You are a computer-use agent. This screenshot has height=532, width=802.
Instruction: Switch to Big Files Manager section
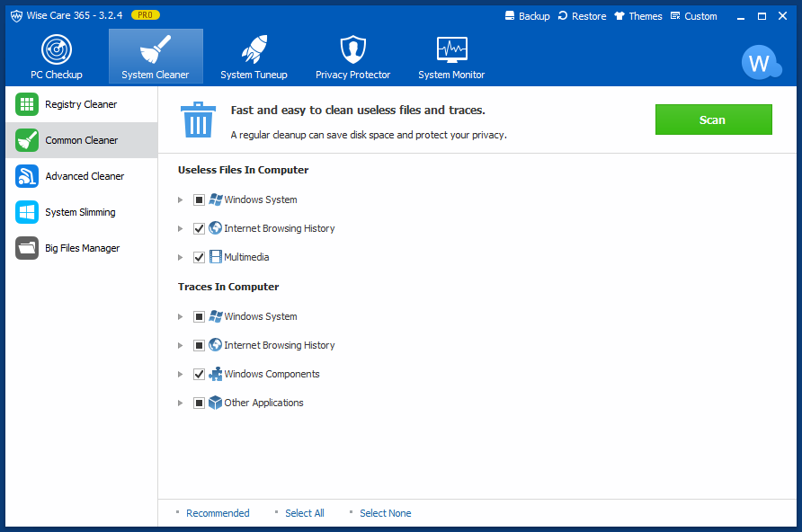click(x=81, y=248)
